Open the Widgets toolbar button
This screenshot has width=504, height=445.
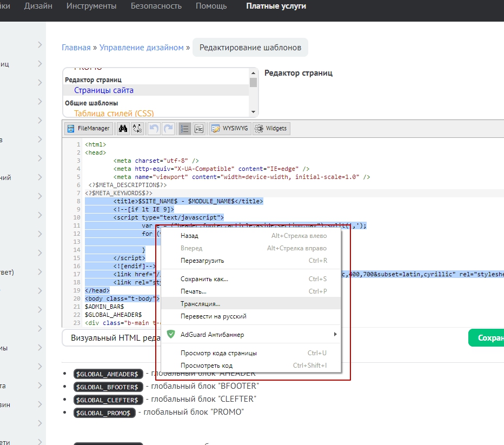point(271,129)
